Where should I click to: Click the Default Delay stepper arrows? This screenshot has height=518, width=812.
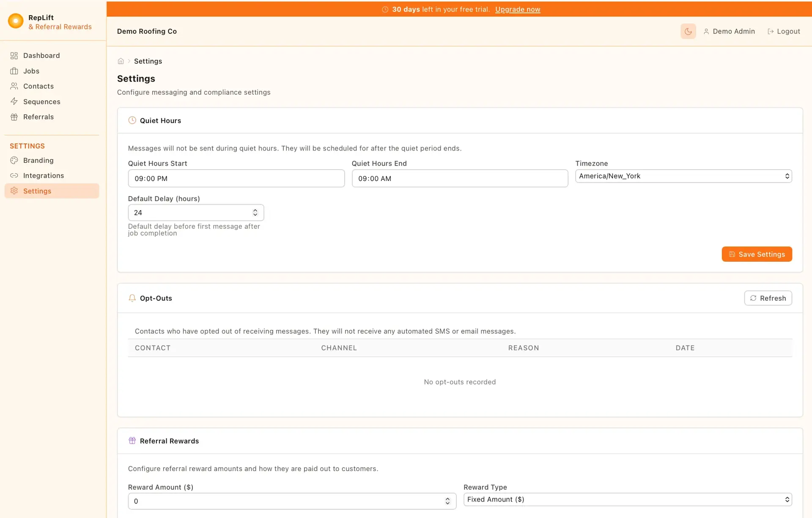[x=255, y=213]
